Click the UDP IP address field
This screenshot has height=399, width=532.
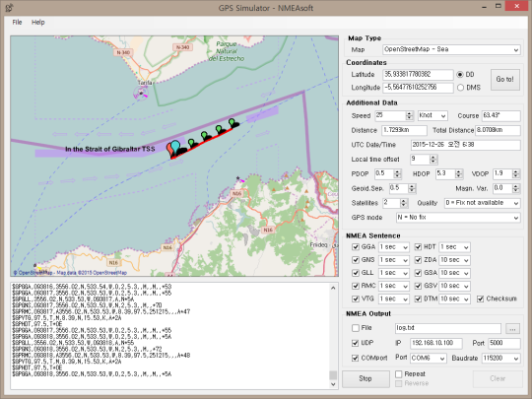pos(436,344)
